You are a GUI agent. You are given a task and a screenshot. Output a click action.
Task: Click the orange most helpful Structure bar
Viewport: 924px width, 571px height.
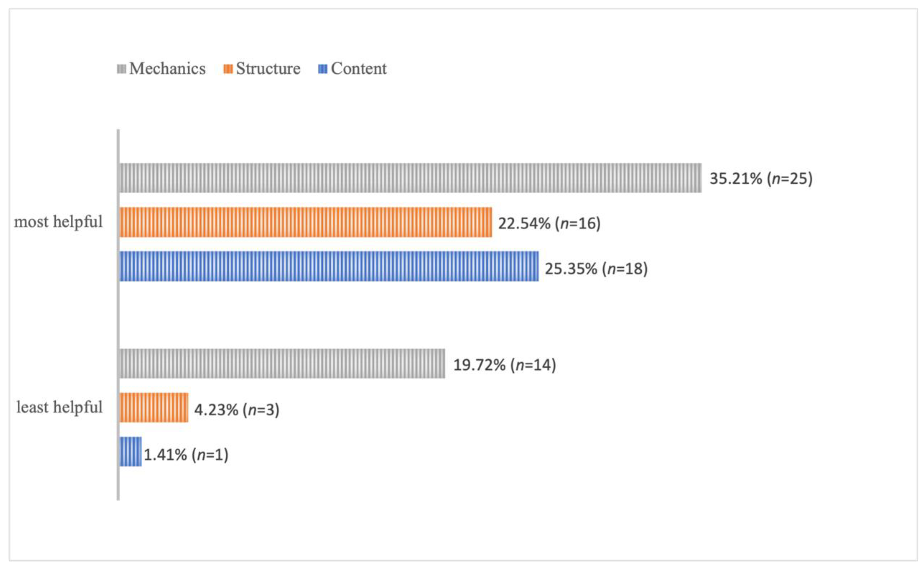coord(305,222)
